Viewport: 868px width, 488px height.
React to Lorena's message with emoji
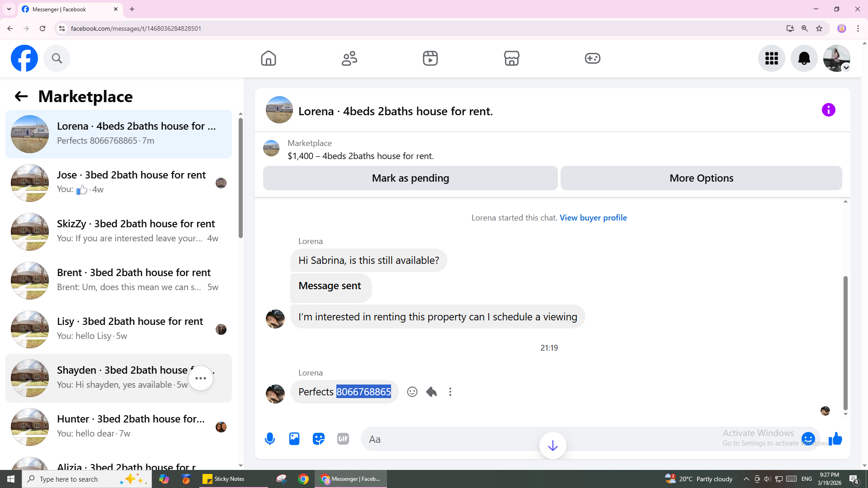point(412,392)
